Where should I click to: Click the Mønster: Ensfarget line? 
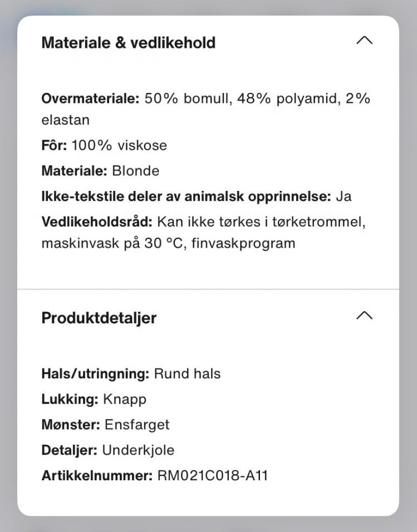coord(105,425)
